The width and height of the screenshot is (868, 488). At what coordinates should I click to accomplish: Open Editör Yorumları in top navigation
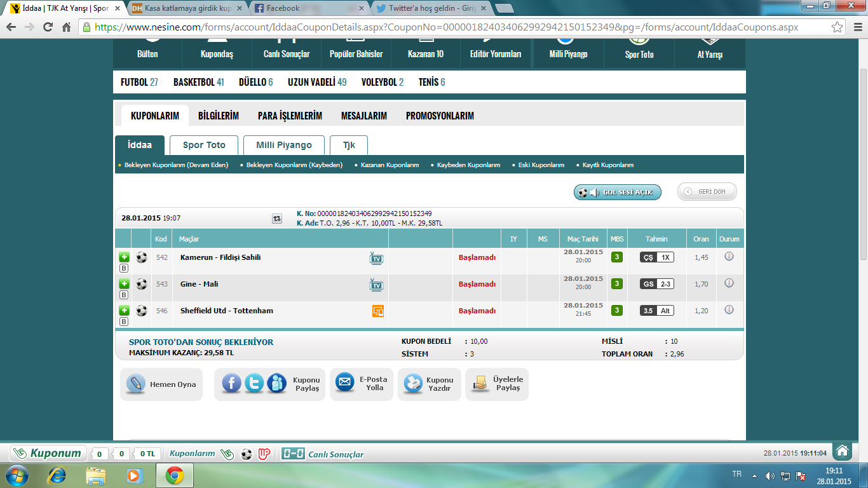[x=496, y=54]
